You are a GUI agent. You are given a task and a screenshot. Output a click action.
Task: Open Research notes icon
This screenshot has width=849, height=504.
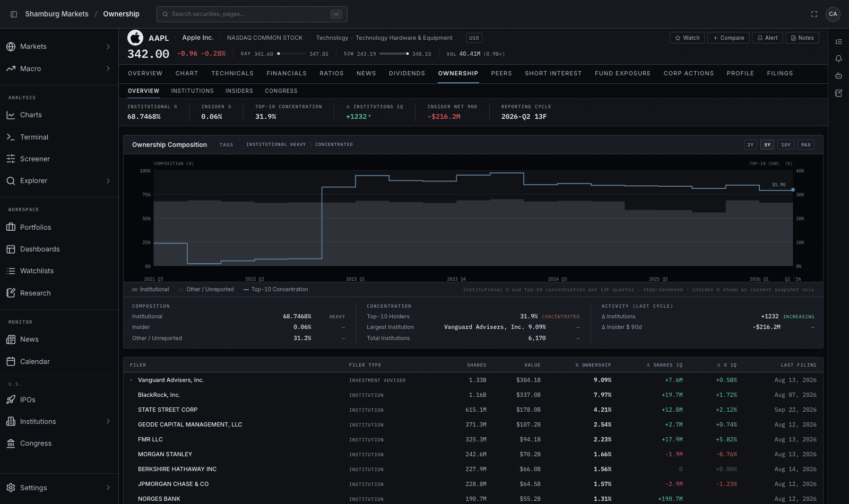coord(11,293)
